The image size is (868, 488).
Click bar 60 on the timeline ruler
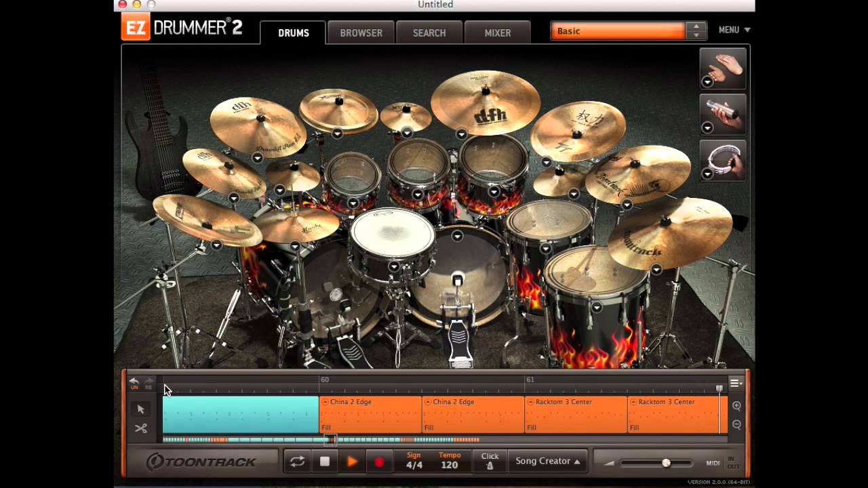coord(325,380)
